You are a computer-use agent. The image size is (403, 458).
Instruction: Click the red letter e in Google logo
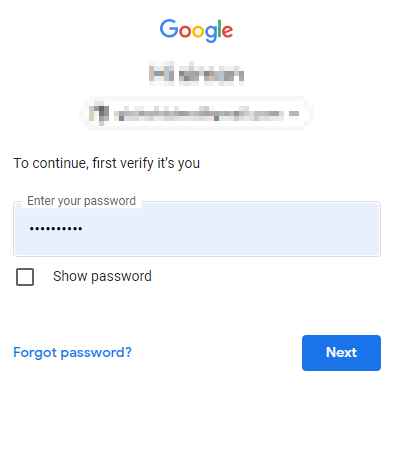click(x=227, y=31)
